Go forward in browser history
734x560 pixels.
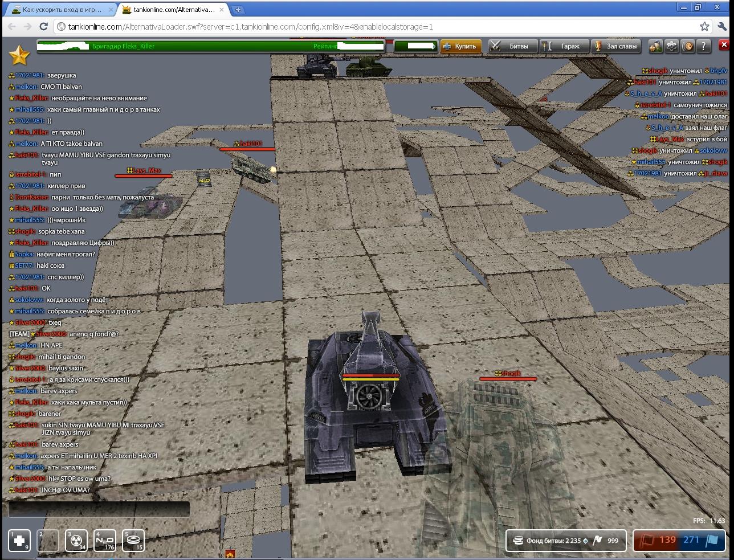click(27, 26)
